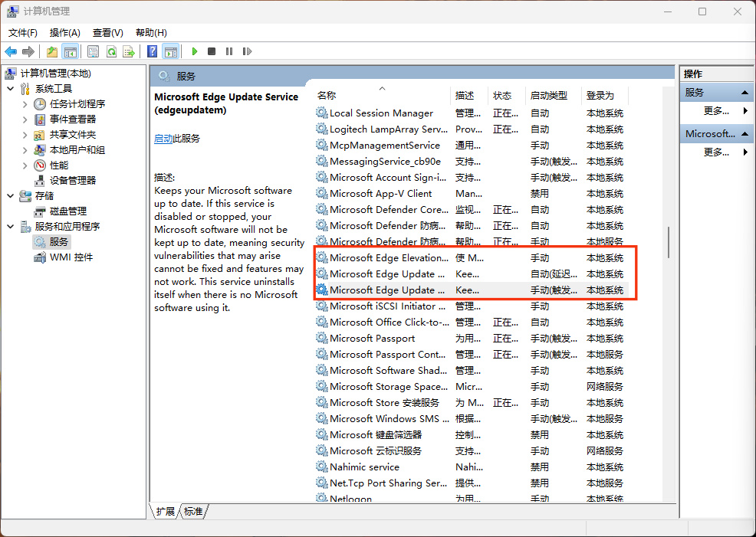The width and height of the screenshot is (756, 537).
Task: Collapse the 服务 section in Actions pane
Action: point(744,93)
